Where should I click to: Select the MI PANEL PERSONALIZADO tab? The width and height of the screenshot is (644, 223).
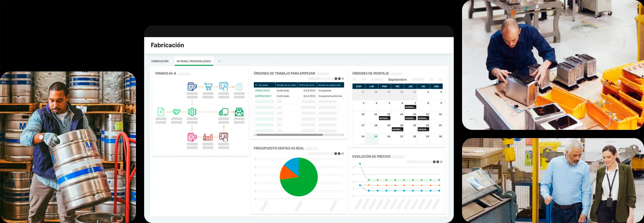point(194,61)
